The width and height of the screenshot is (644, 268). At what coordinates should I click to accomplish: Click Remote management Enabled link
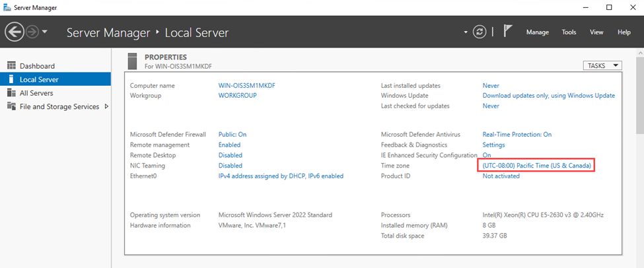click(230, 145)
